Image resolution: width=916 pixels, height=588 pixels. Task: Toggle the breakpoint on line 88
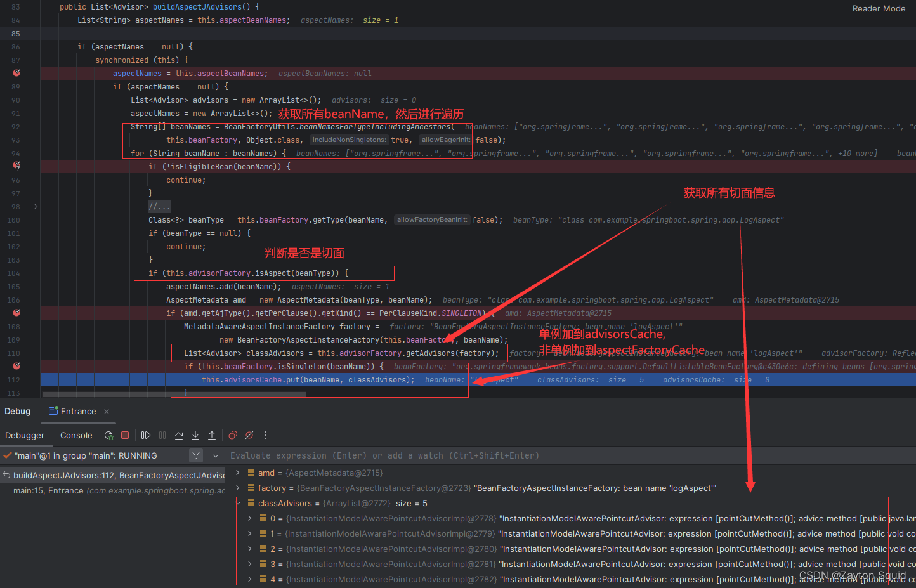click(16, 73)
